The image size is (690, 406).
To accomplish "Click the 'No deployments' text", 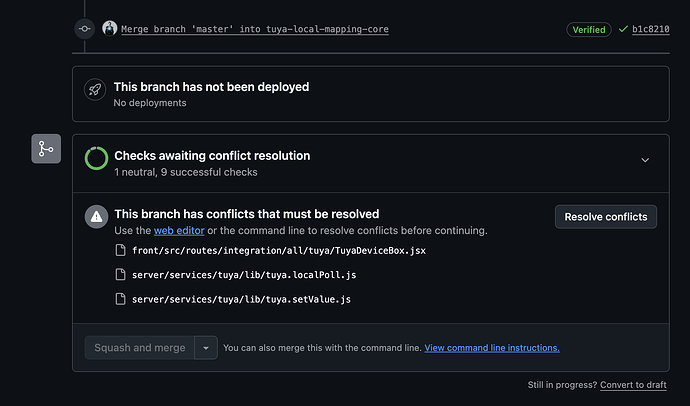I will pos(150,102).
